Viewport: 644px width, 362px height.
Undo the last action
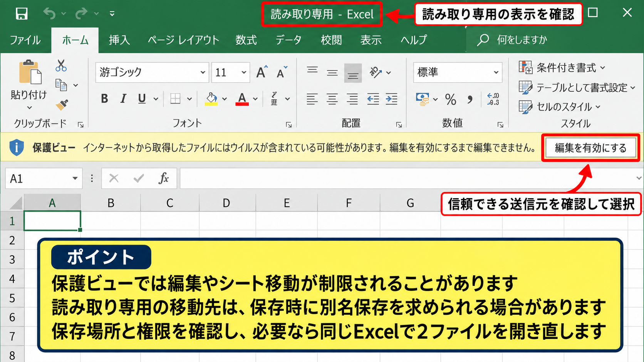pos(50,14)
